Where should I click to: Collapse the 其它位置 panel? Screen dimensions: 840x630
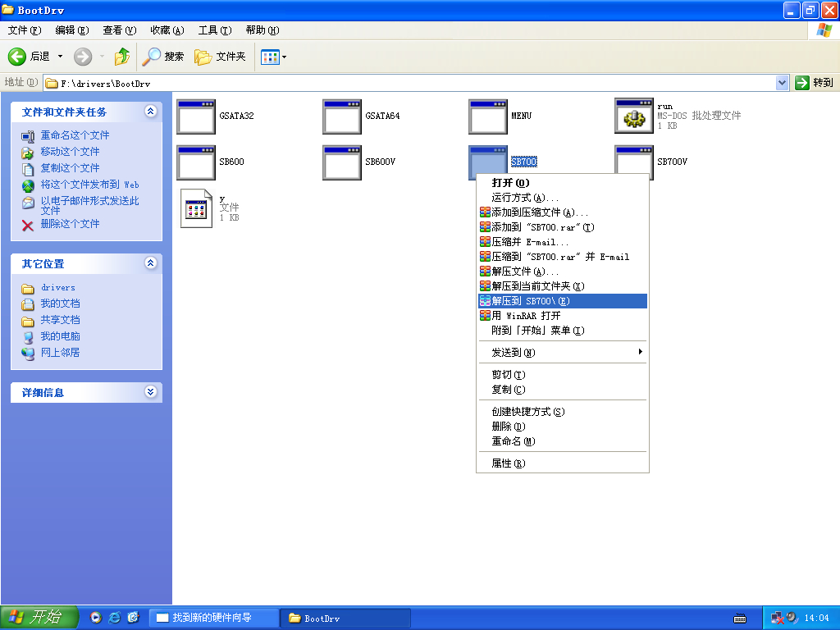coord(150,263)
